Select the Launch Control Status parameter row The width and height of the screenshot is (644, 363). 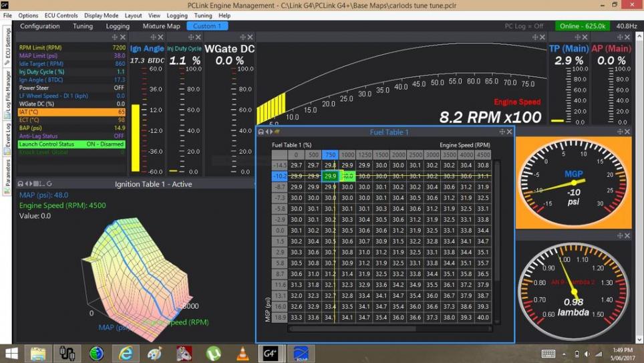tap(71, 144)
